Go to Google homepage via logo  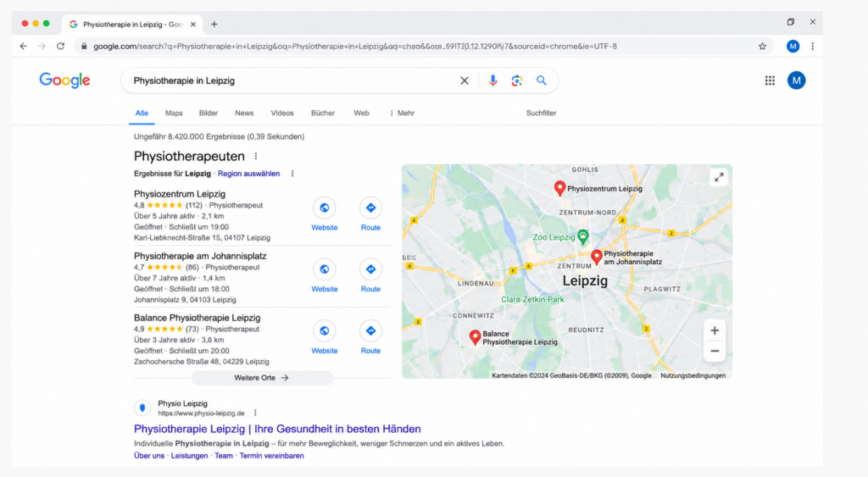pos(64,80)
